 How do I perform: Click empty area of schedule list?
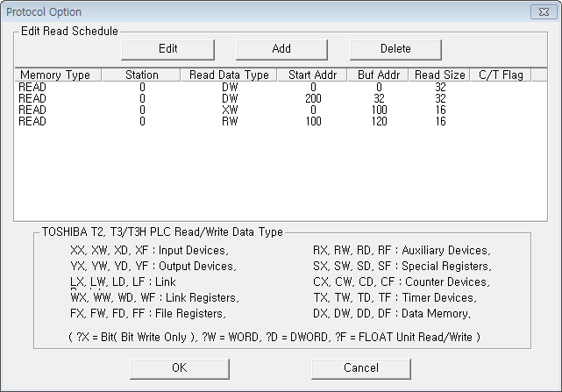click(x=281, y=172)
